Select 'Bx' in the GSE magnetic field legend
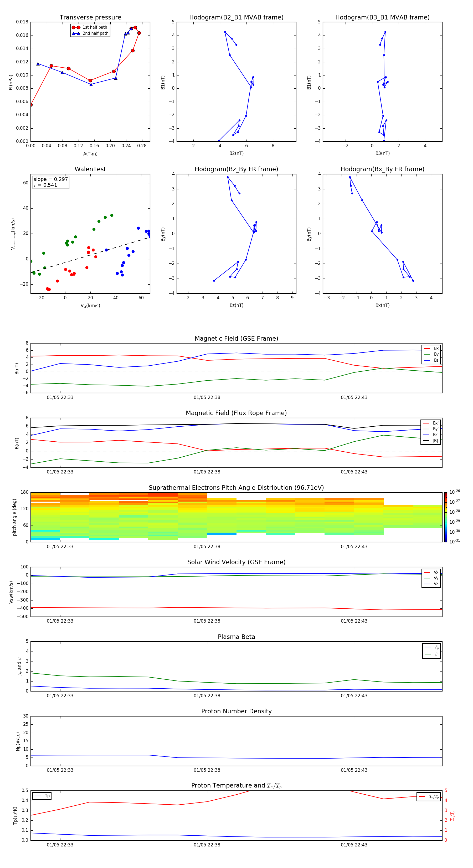Viewport: 473px width, 868px height. point(431,349)
